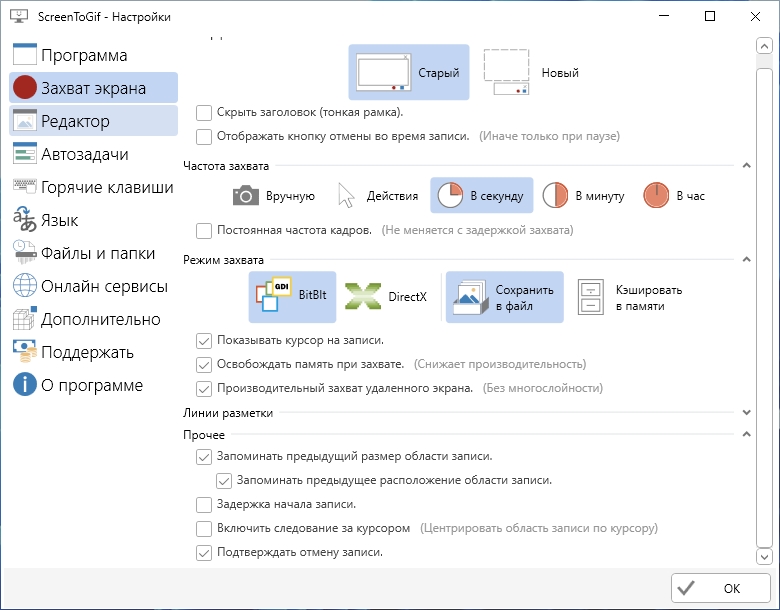This screenshot has width=780, height=610.
Task: Uncheck Производительный захват удаленного экрана
Action: [x=204, y=389]
